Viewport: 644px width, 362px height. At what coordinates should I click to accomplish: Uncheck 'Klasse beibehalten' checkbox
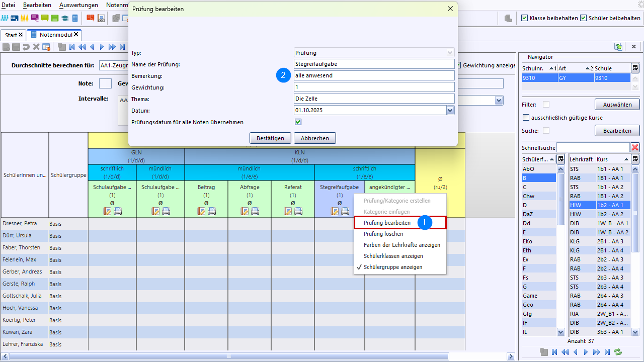point(524,18)
